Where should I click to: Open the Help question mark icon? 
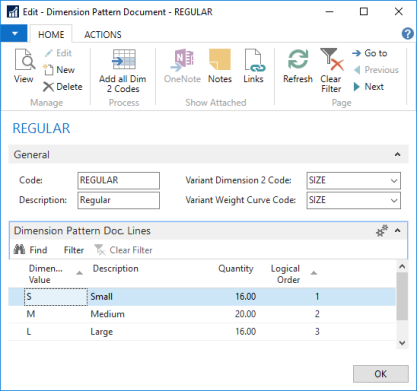[x=408, y=34]
